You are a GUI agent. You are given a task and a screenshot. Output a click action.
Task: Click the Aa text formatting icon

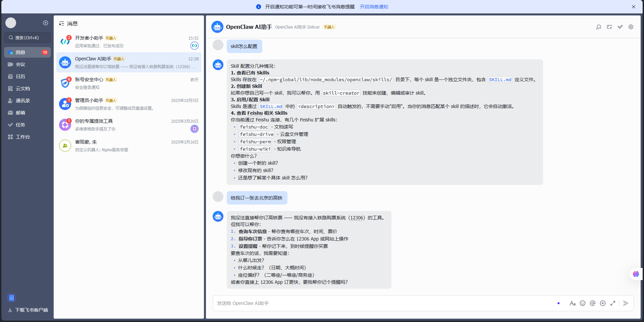tap(572, 303)
